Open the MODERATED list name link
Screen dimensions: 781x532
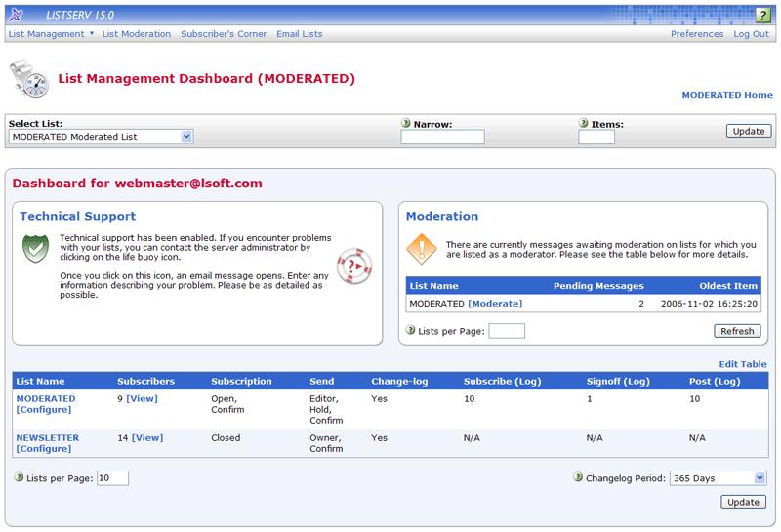(x=46, y=398)
